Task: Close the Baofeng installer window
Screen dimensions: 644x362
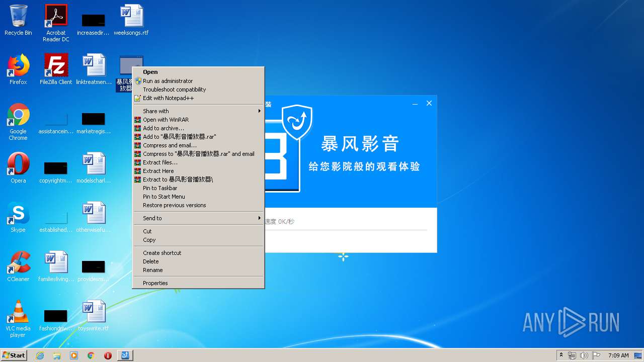Action: (429, 103)
